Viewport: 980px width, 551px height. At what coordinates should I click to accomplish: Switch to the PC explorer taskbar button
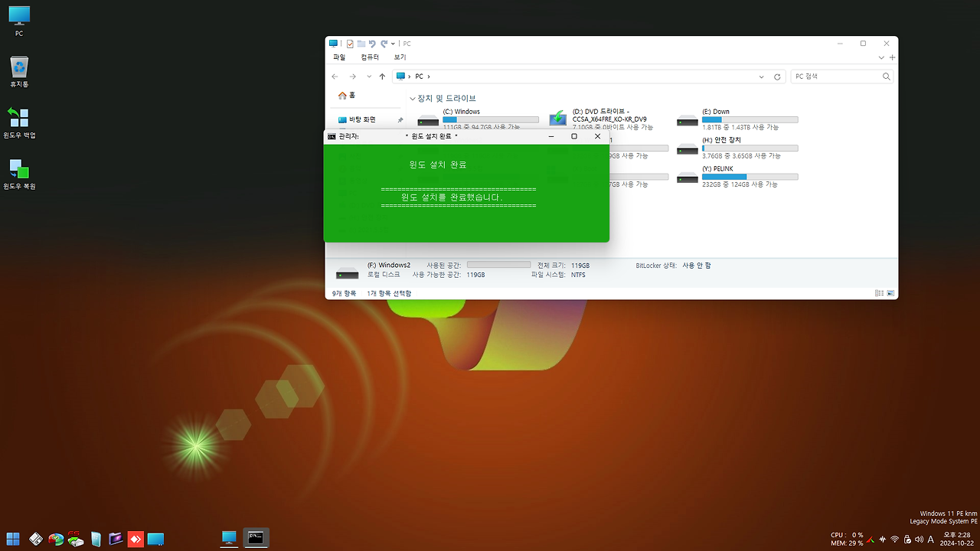[229, 538]
